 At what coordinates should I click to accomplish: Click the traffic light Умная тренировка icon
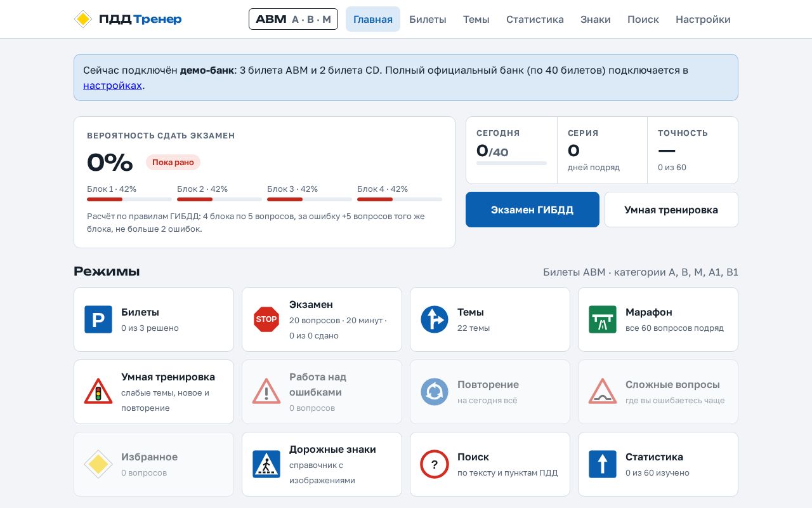98,392
